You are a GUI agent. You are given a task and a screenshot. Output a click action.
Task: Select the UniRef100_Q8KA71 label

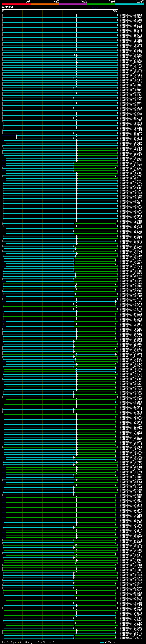pos(131,633)
